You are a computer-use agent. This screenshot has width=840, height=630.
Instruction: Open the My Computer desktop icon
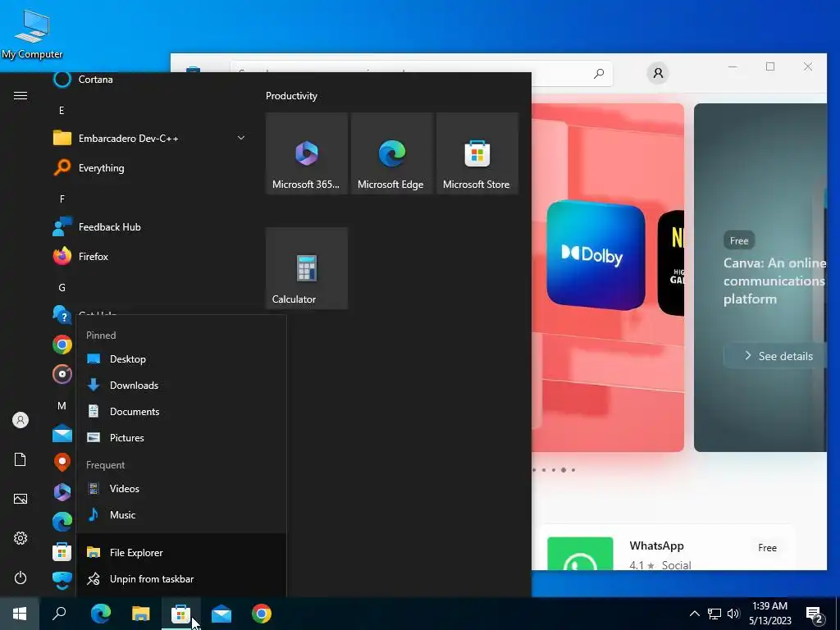tap(32, 34)
